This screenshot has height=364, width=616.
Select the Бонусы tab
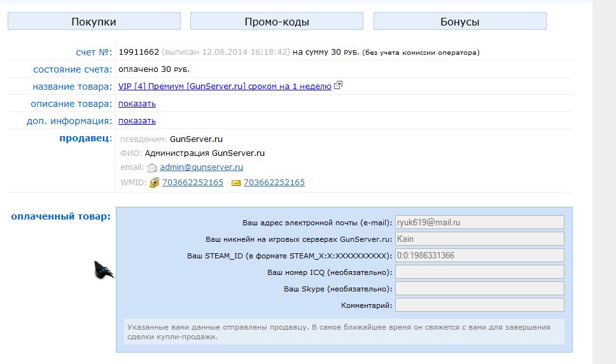point(459,22)
